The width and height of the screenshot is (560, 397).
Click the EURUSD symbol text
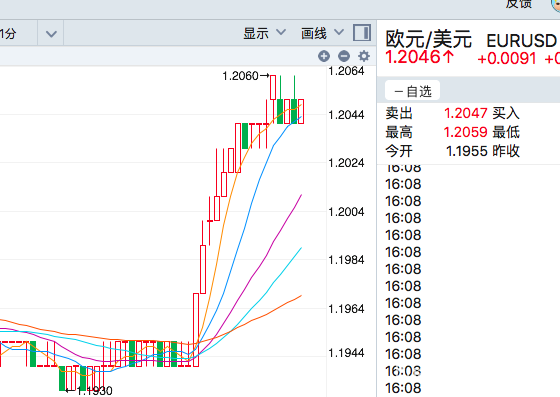[522, 41]
